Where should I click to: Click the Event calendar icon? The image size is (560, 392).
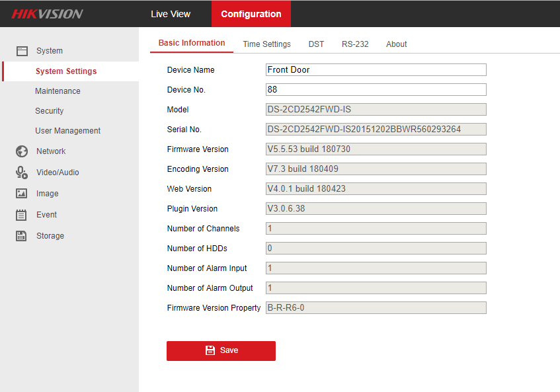pyautogui.click(x=22, y=215)
